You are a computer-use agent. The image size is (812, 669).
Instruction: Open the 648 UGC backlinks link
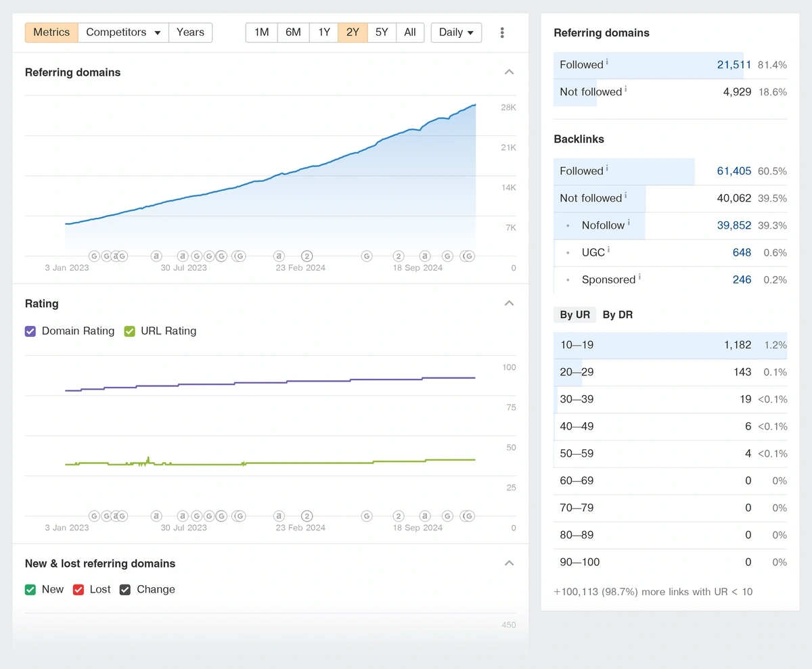[x=742, y=252]
